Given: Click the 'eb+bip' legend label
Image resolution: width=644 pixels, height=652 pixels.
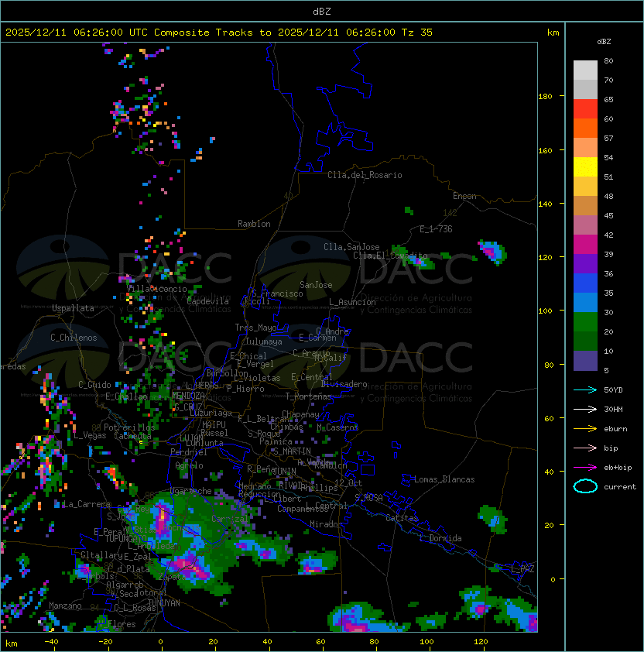Looking at the screenshot, I should 618,468.
